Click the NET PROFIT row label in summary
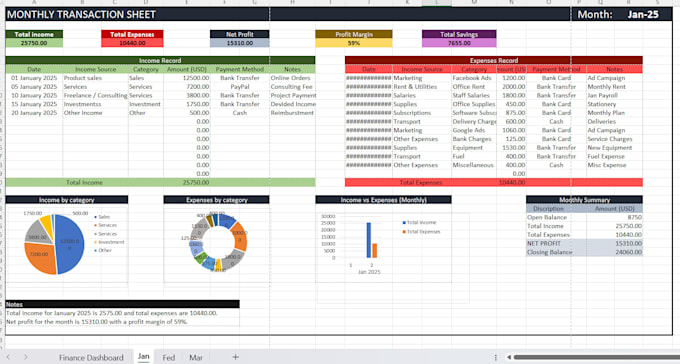 (556, 243)
